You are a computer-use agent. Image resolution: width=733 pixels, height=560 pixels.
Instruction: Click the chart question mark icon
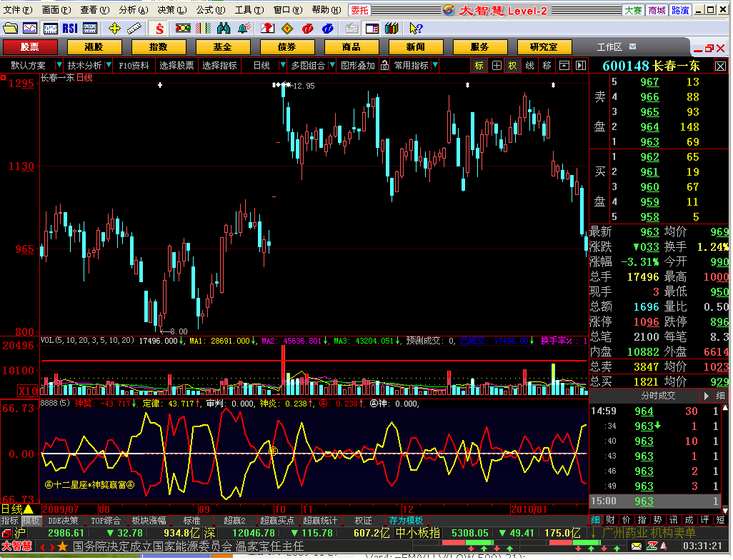[267, 29]
